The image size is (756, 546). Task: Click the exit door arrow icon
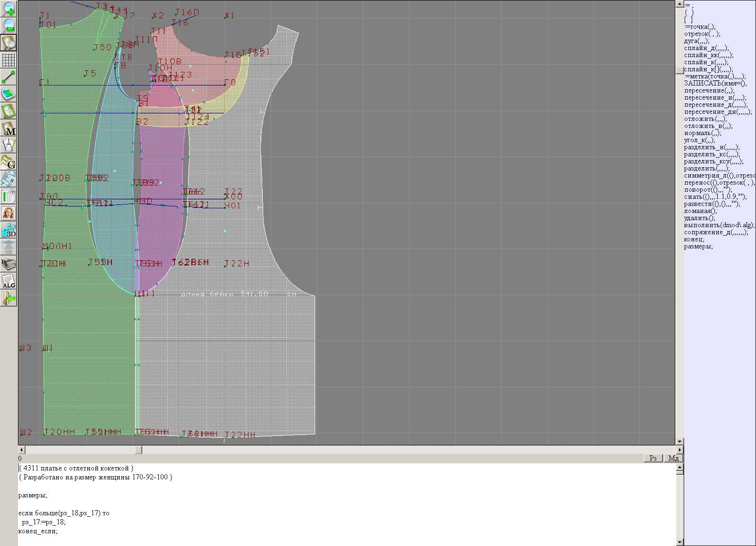[9, 299]
